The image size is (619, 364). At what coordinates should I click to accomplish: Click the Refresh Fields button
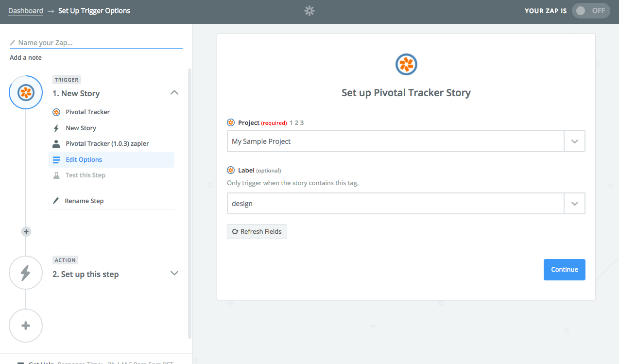(x=257, y=231)
